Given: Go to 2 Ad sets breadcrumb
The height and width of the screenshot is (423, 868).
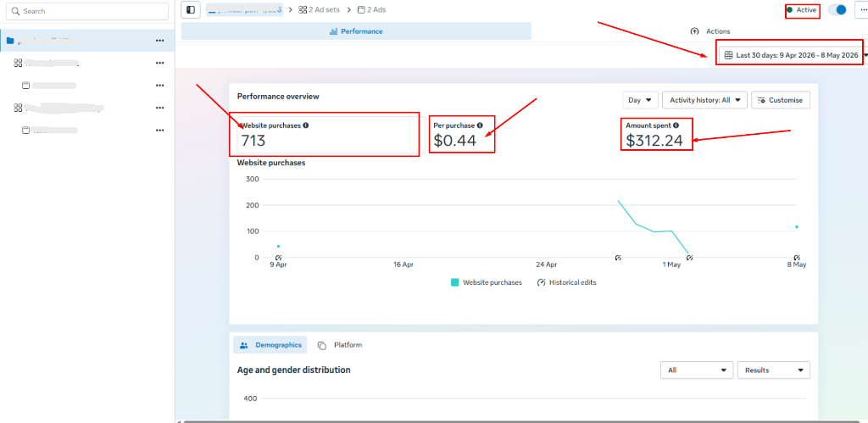Looking at the screenshot, I should pos(319,10).
